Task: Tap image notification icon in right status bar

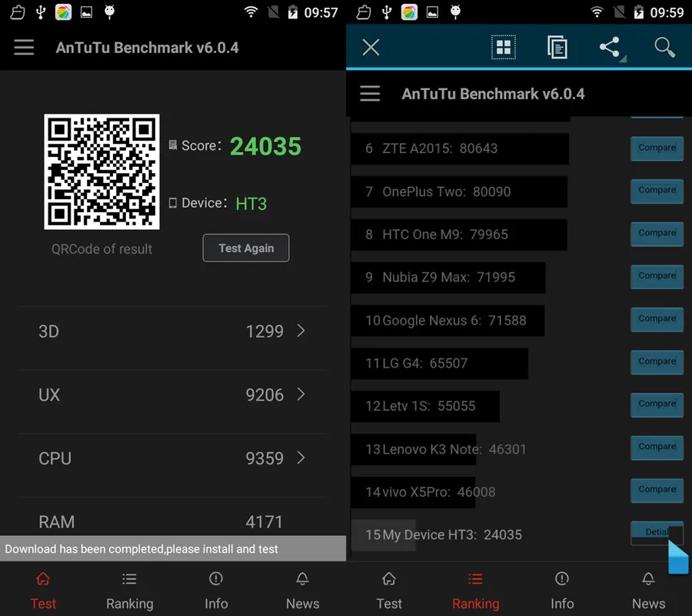Action: pyautogui.click(x=432, y=12)
